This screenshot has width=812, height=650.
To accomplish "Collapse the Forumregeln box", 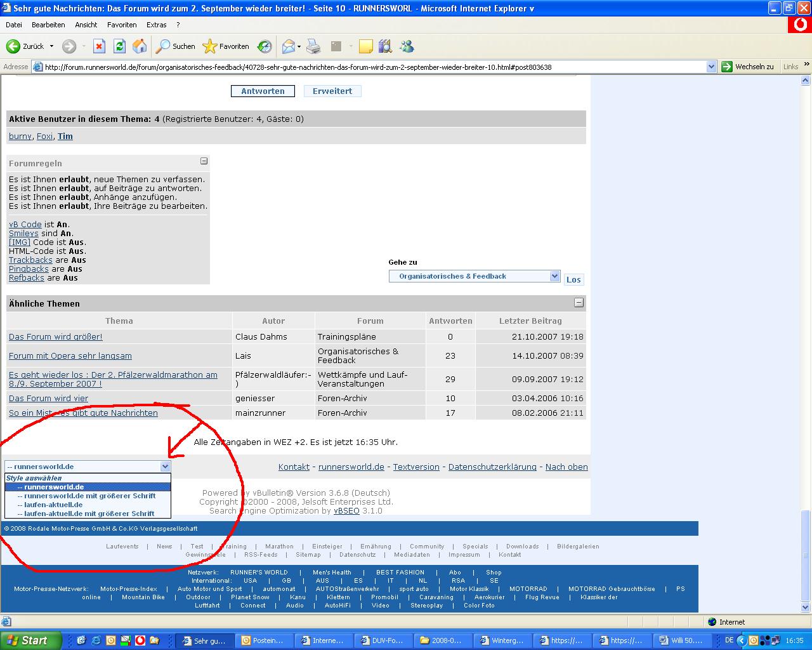I will tap(204, 161).
